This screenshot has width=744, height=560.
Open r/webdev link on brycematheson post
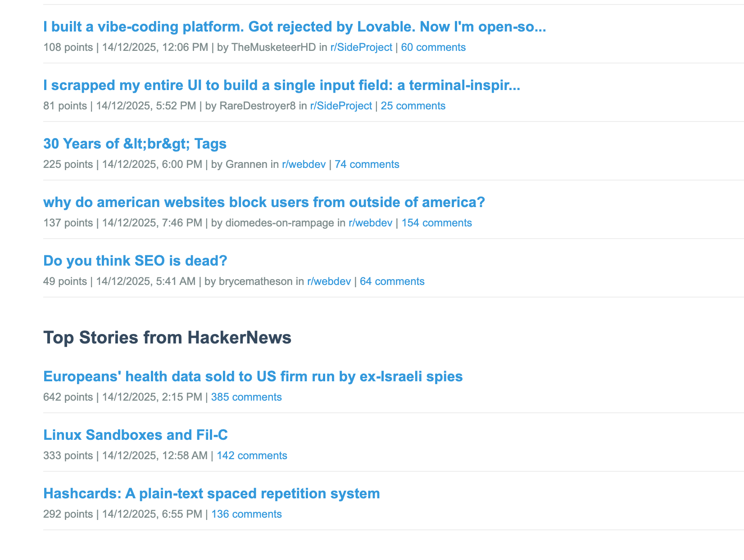329,281
